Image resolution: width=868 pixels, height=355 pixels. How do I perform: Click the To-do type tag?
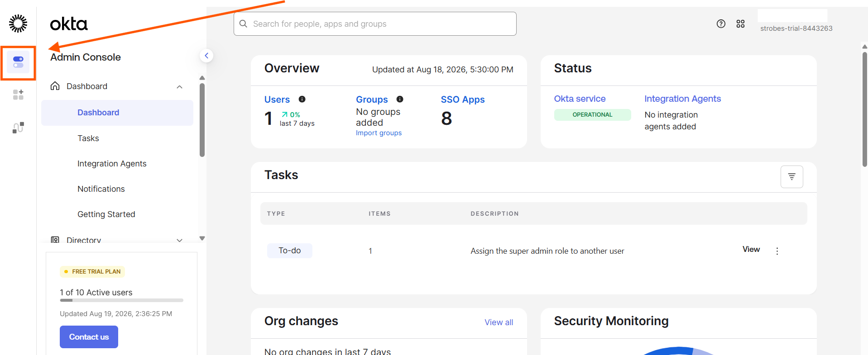pyautogui.click(x=290, y=251)
